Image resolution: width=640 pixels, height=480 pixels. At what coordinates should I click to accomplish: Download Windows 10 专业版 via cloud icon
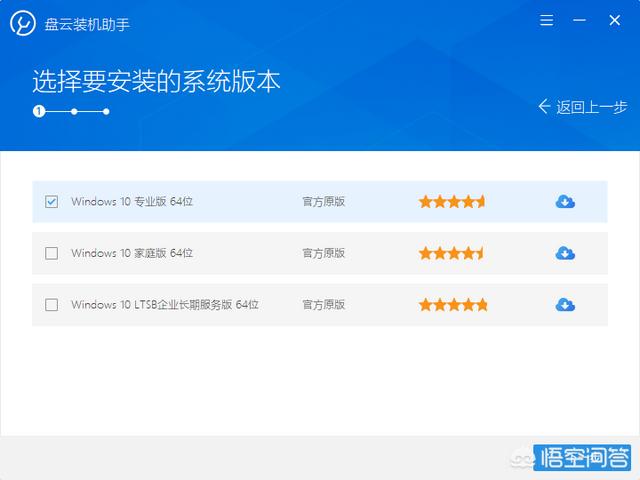click(565, 202)
